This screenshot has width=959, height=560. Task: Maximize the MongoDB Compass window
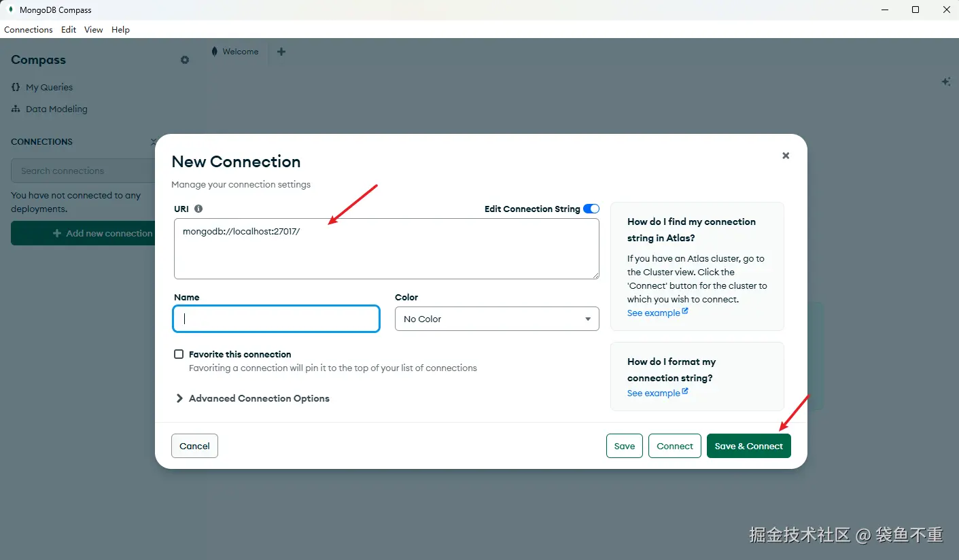[x=916, y=10]
